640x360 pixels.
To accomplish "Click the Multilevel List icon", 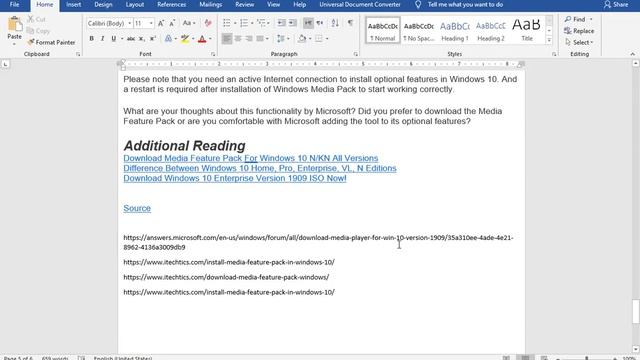I will 261,23.
